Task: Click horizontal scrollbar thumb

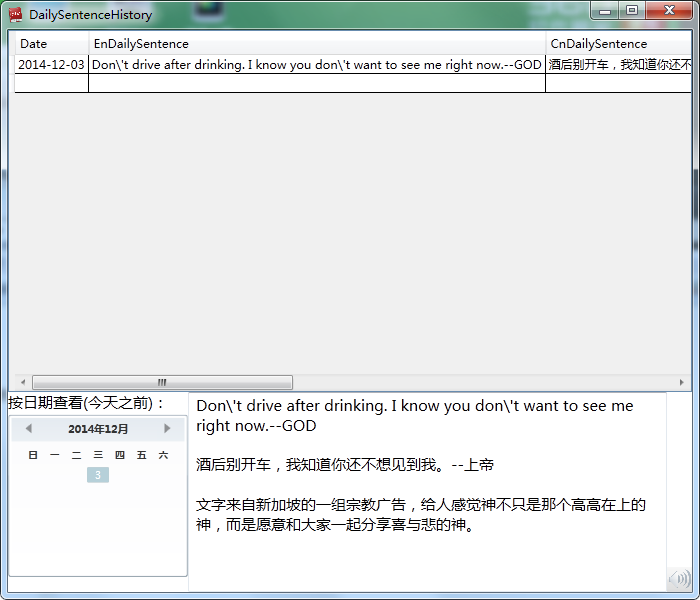Action: coord(162,382)
